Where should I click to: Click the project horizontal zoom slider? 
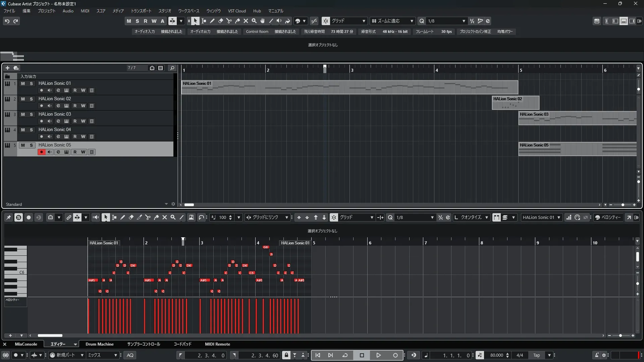coord(623,205)
